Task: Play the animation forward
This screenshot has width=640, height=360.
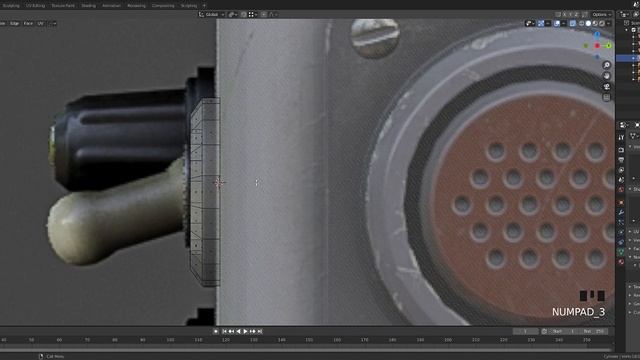Action: click(245, 331)
